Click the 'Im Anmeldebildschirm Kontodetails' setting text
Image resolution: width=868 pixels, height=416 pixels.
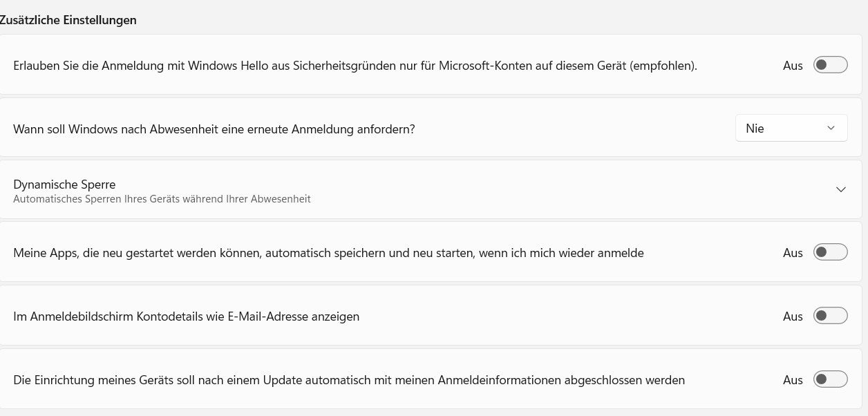click(x=187, y=316)
